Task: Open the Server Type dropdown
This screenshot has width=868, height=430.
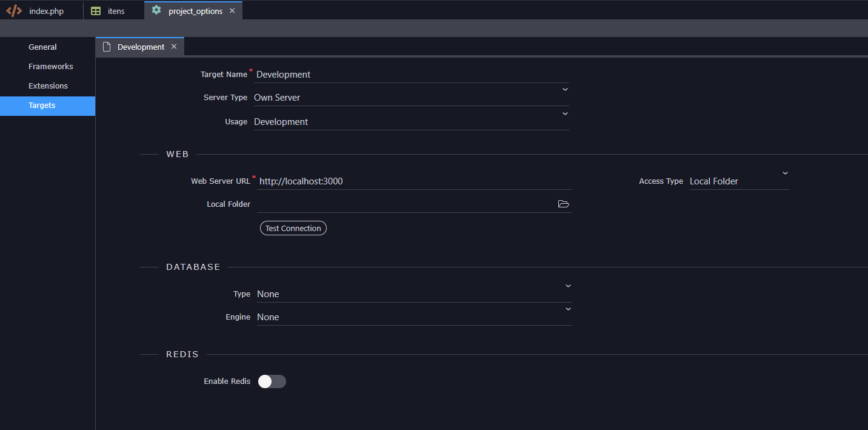Action: (x=565, y=89)
